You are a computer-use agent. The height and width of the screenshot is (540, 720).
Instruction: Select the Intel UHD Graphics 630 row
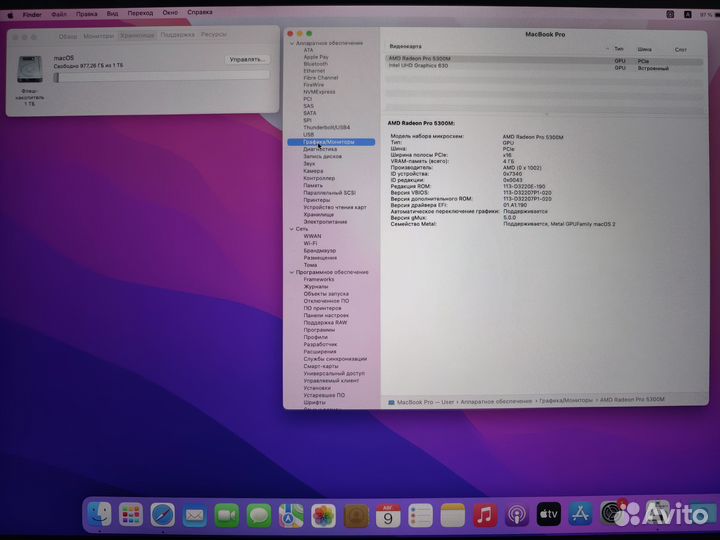click(544, 67)
